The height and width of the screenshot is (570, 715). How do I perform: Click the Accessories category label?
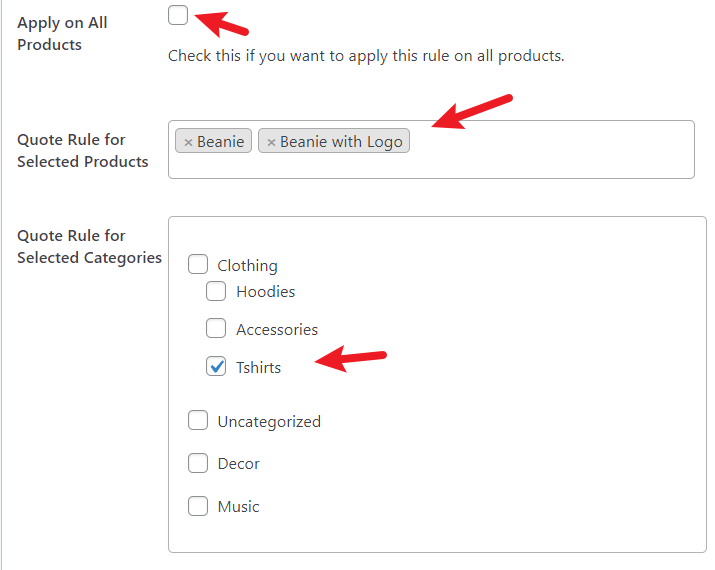pos(277,329)
